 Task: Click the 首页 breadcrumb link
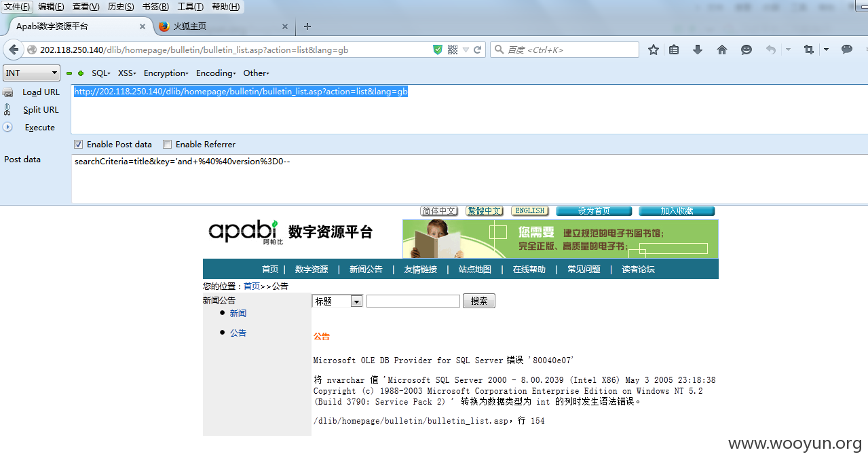(252, 286)
